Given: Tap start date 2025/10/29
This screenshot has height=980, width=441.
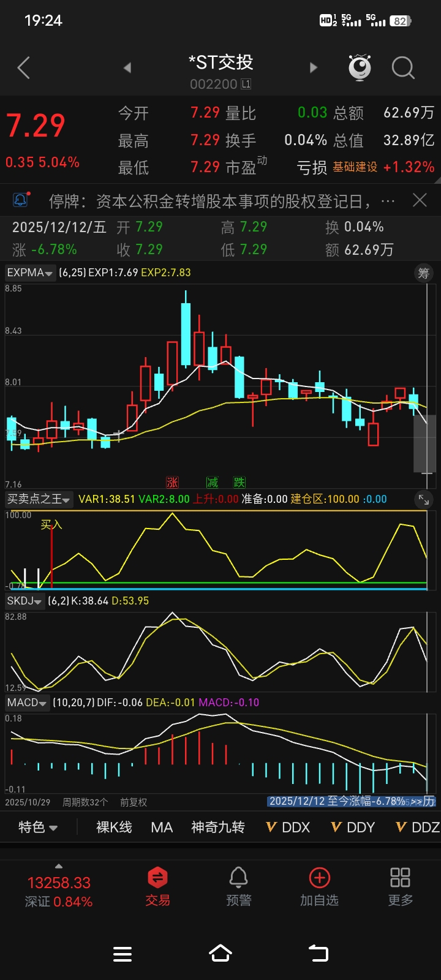Looking at the screenshot, I should point(28,802).
